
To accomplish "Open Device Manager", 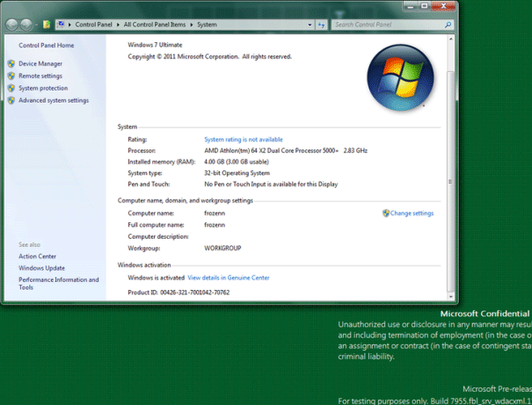I will 40,64.
